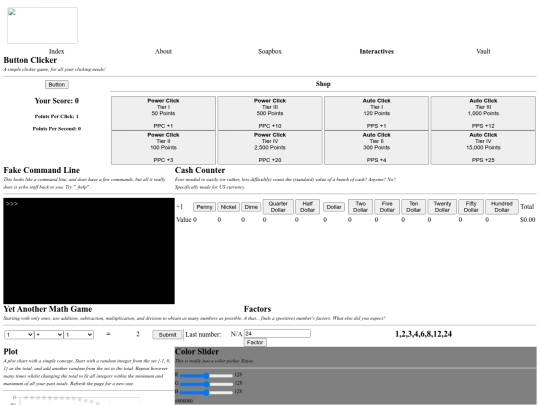Image resolution: width=540 pixels, height=405 pixels.
Task: Submit the math game expression
Action: 167,334
